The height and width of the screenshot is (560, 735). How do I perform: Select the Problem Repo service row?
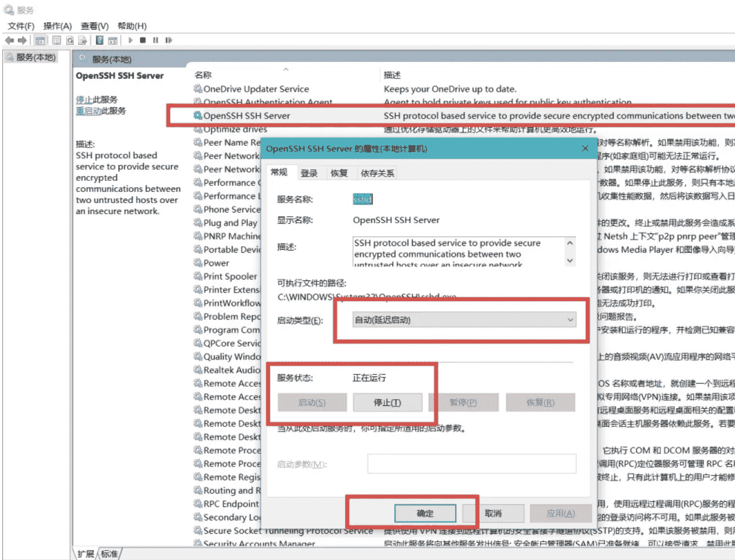click(x=227, y=316)
